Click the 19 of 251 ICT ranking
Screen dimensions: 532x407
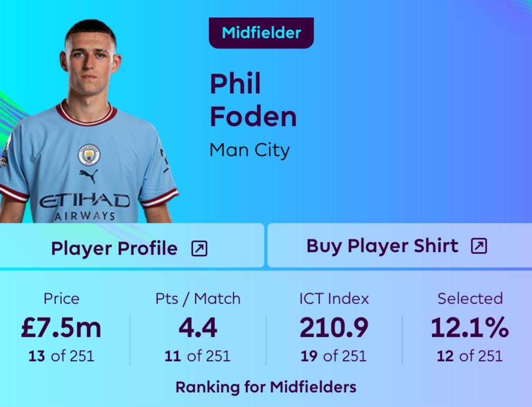pyautogui.click(x=334, y=356)
